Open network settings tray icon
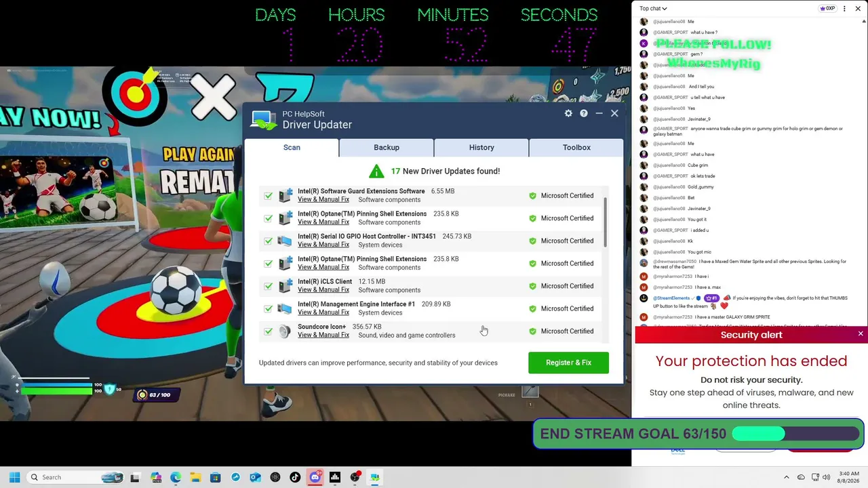868x488 pixels. (x=815, y=477)
